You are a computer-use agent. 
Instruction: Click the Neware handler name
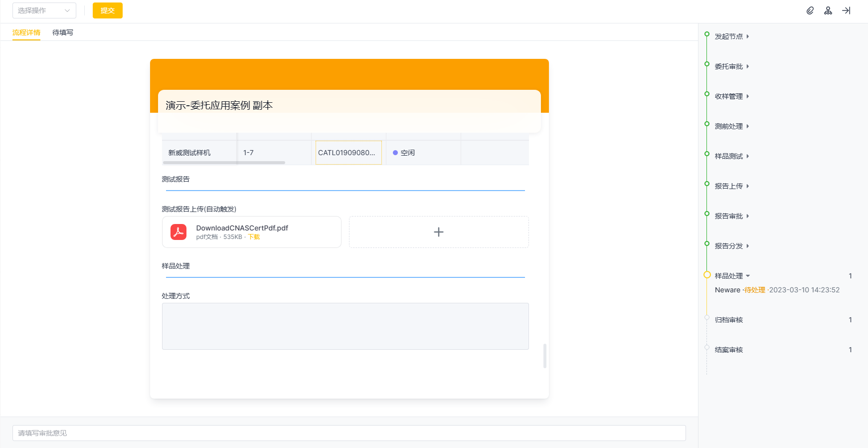727,290
